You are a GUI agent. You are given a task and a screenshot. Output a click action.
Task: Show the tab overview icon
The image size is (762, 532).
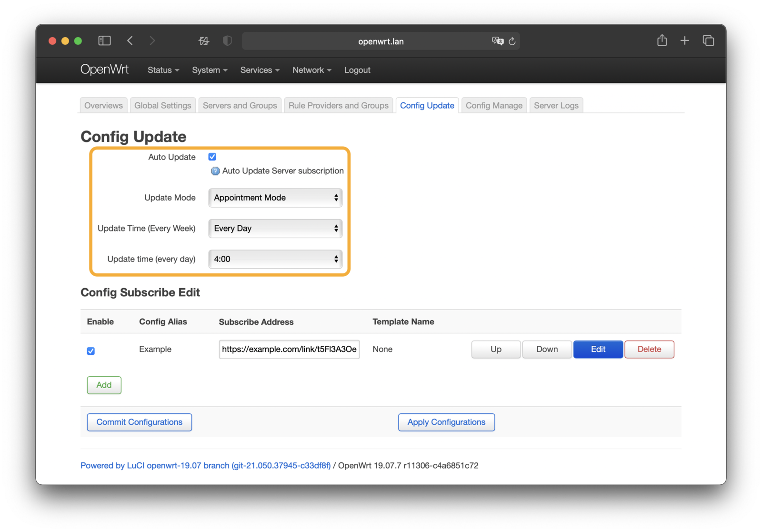click(x=708, y=41)
